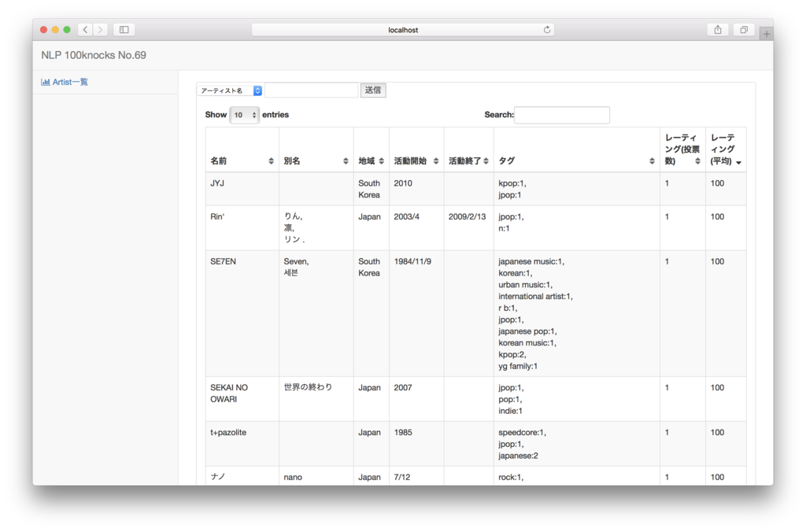Click the alias 世界の終わり cell
The height and width of the screenshot is (532, 806).
316,399
